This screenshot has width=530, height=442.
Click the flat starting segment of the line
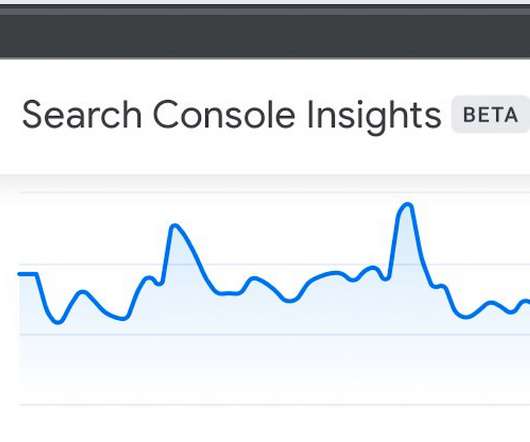pos(27,274)
